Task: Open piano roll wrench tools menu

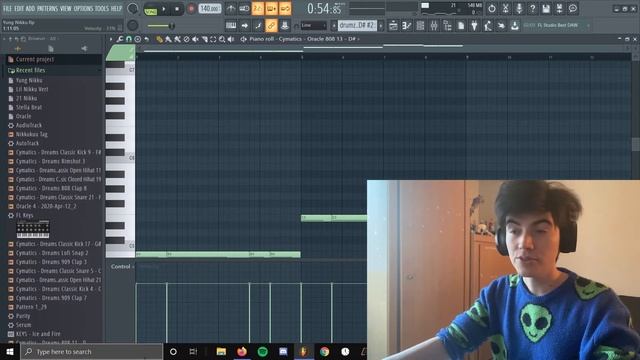Action: coord(120,39)
